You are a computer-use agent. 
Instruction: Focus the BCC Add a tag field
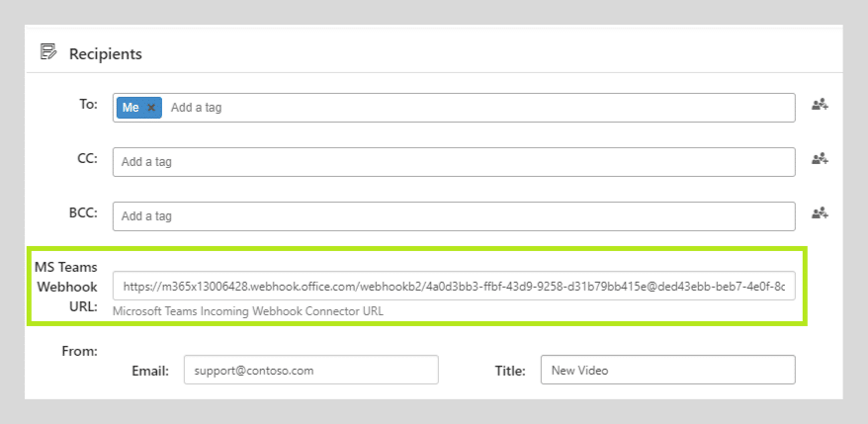point(454,215)
